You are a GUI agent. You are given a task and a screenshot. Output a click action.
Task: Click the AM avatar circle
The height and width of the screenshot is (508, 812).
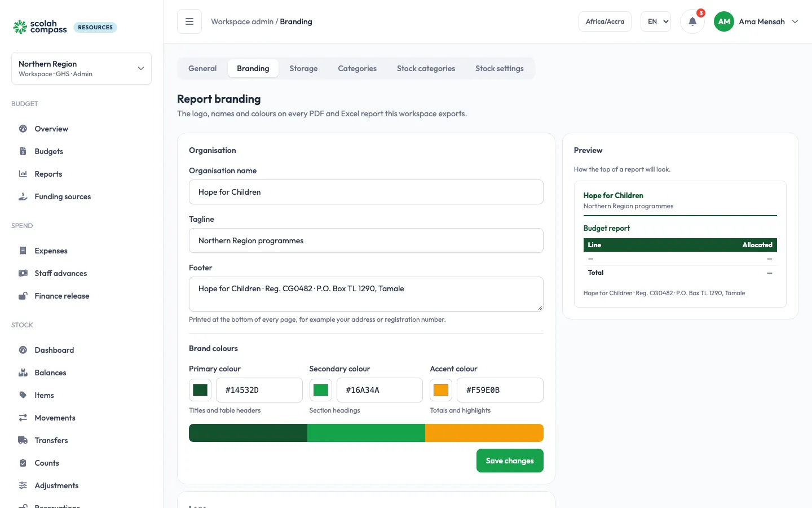click(724, 21)
